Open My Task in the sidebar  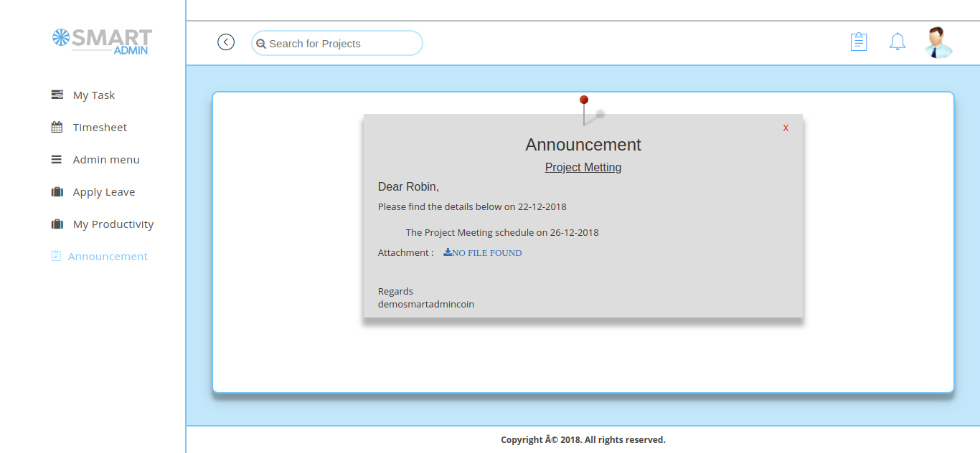pyautogui.click(x=94, y=95)
